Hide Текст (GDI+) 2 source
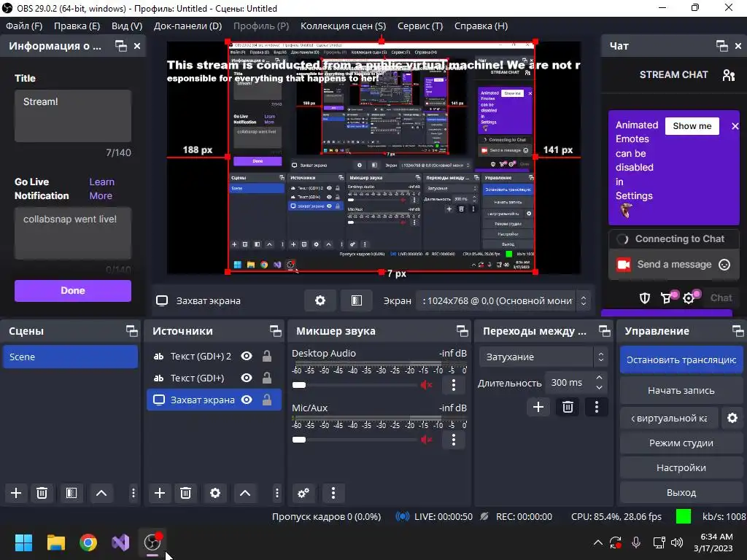The height and width of the screenshot is (560, 747). coord(247,356)
